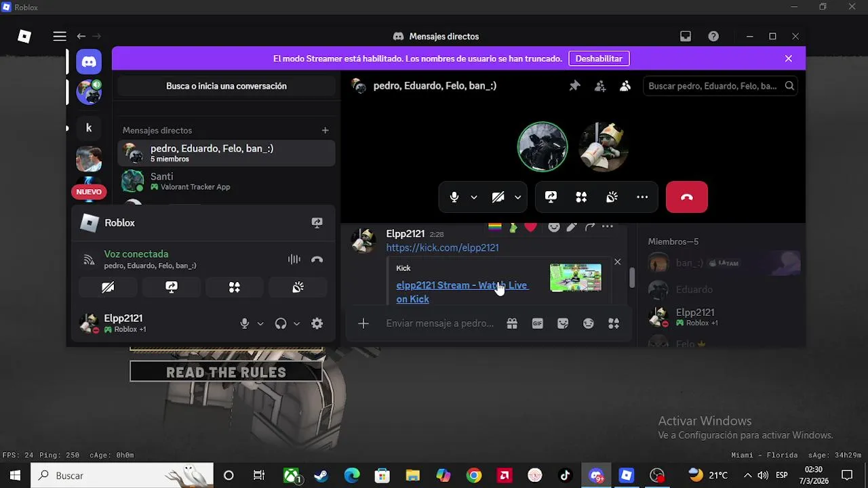Open Kick stream preview thumbnail
The width and height of the screenshot is (868, 488).
coord(576,277)
